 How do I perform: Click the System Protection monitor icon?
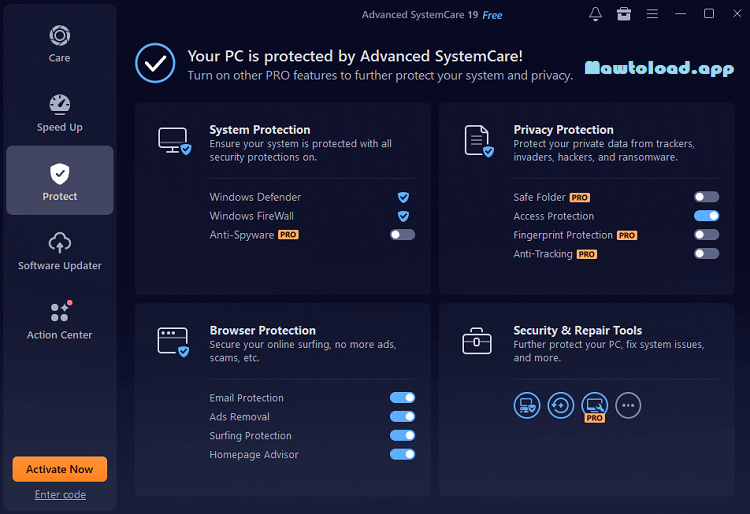click(x=175, y=141)
